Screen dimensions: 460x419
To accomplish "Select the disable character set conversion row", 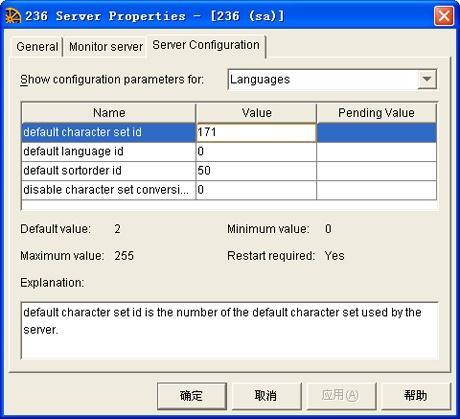I will click(229, 190).
